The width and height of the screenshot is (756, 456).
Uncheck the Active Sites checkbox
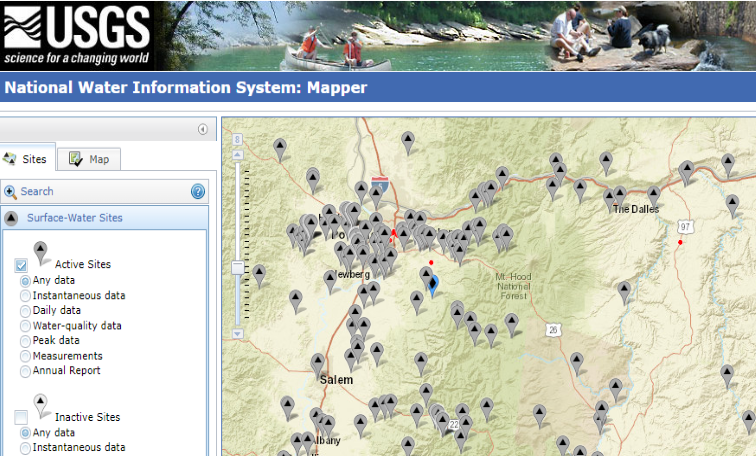21,265
